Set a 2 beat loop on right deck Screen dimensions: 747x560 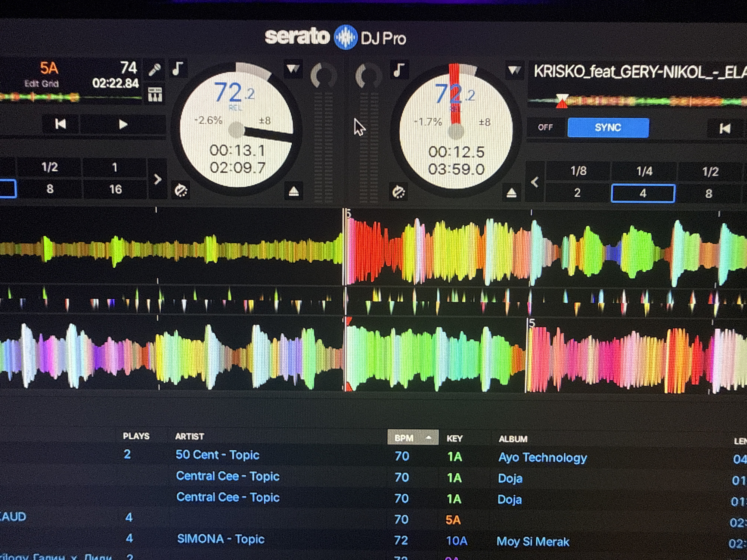tap(577, 193)
